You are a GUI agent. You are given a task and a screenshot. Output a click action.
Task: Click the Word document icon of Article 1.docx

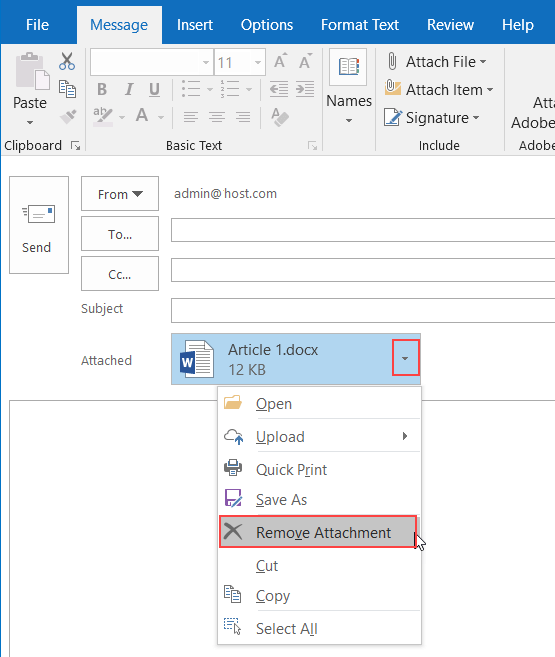(x=197, y=359)
